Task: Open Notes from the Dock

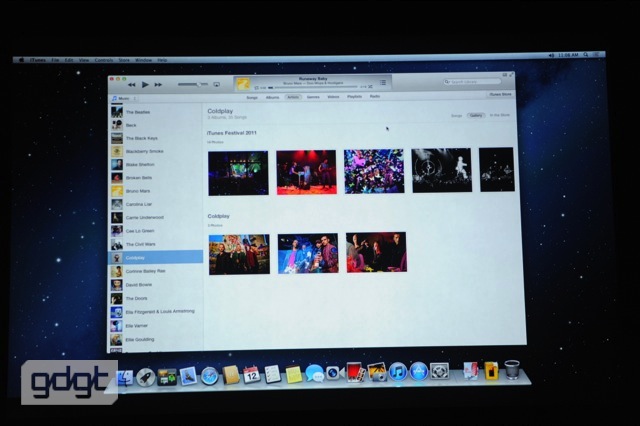Action: pos(293,374)
